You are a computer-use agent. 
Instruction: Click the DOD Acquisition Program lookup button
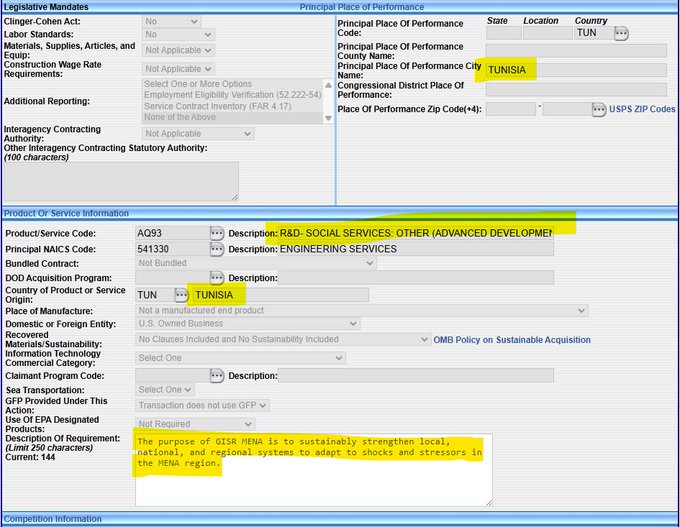pos(216,277)
